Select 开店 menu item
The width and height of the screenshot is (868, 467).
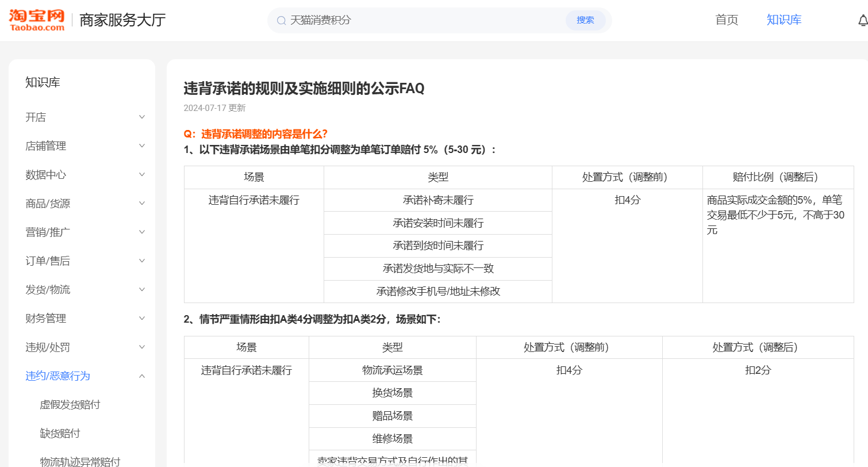[x=36, y=117]
